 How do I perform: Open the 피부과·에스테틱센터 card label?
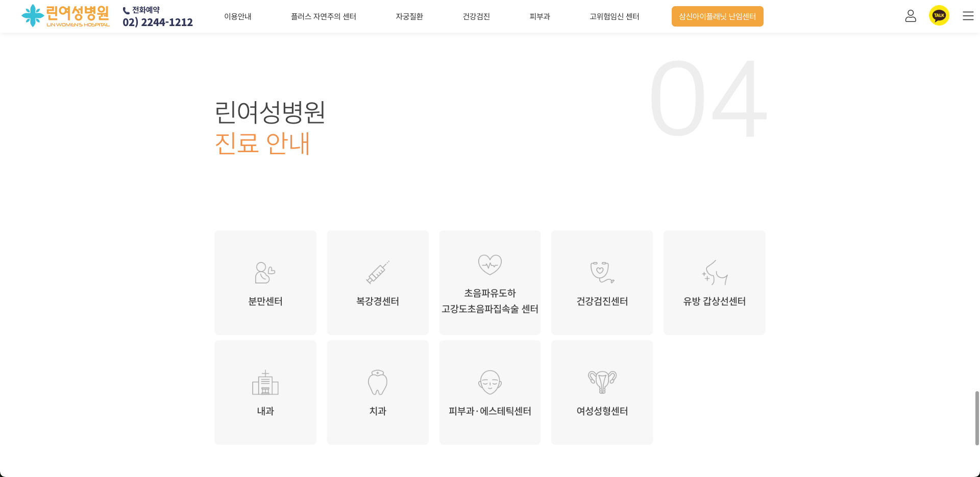490,411
